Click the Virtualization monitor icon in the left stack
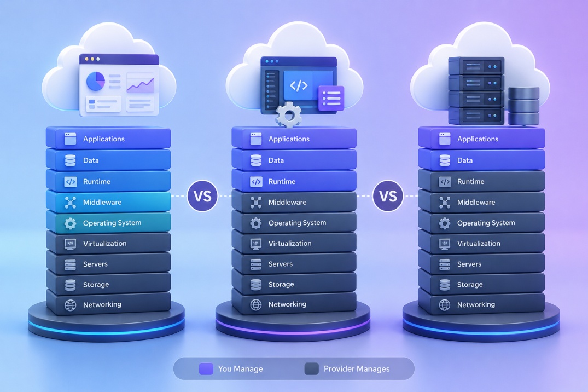 coord(70,244)
